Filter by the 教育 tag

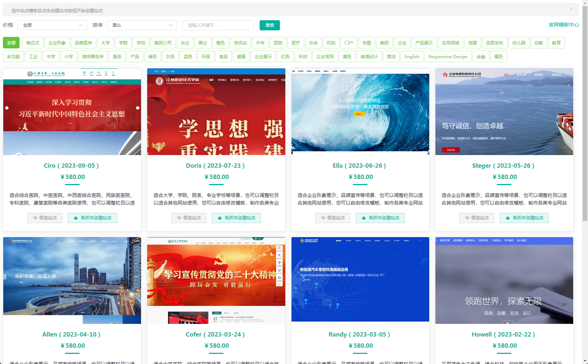(557, 43)
